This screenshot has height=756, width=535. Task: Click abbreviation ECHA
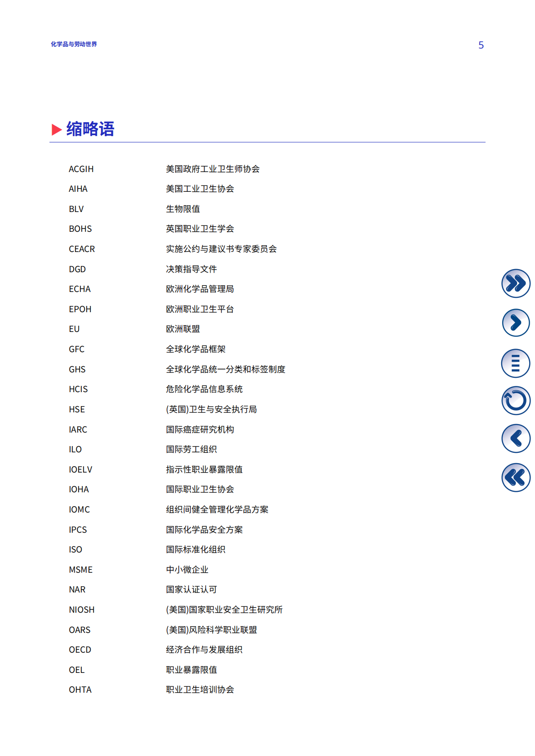point(80,289)
